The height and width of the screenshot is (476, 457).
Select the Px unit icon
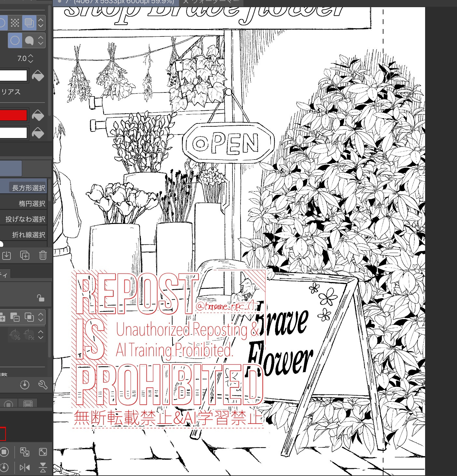pos(29,335)
